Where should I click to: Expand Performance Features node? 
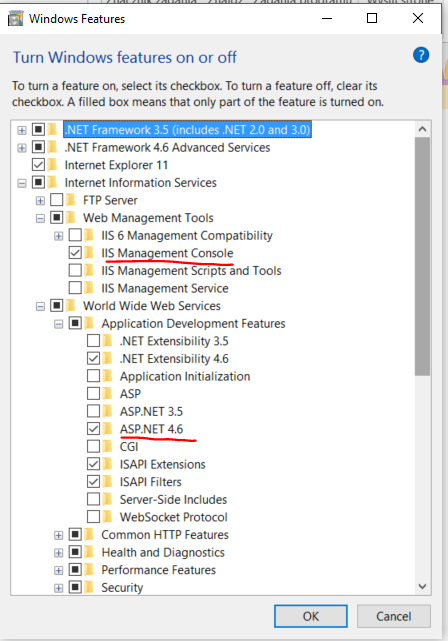[58, 570]
